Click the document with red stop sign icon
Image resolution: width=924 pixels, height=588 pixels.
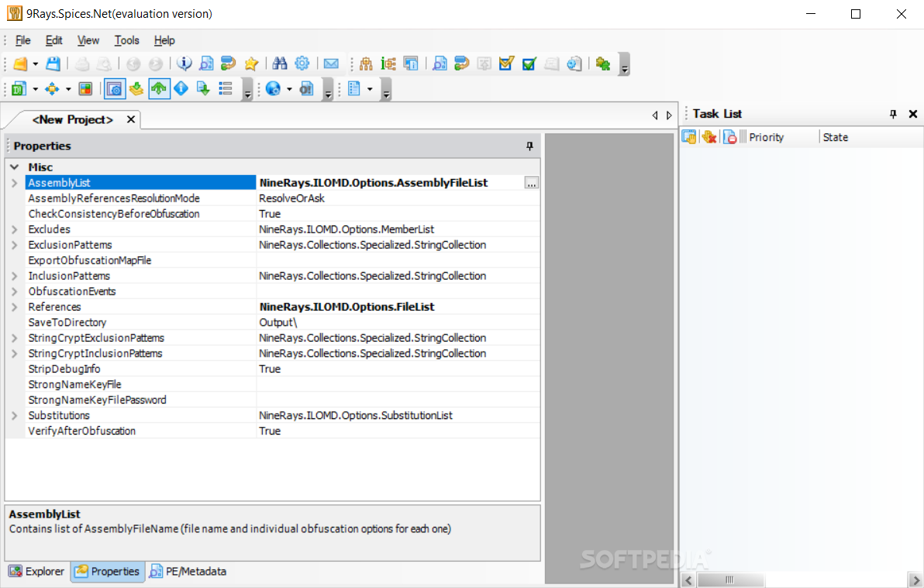pos(729,136)
